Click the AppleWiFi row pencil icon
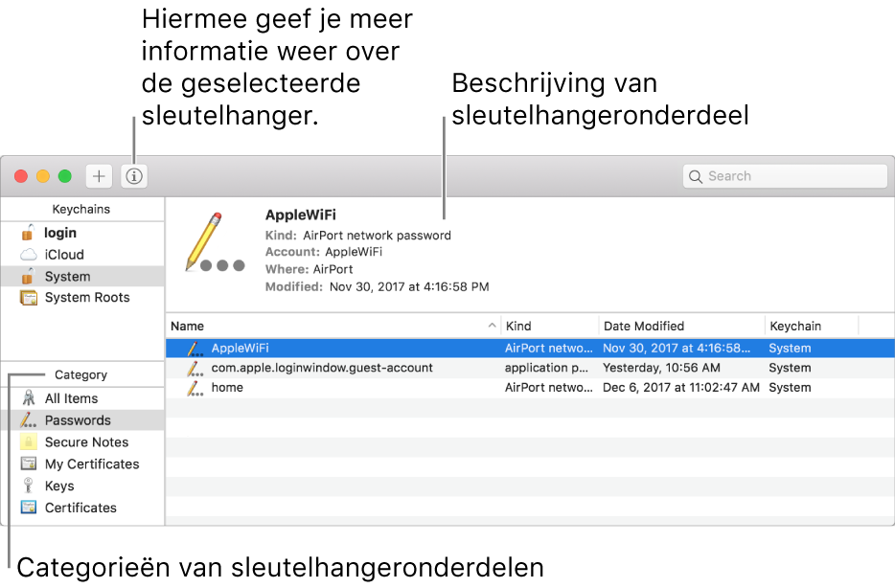Screen dimensions: 895x588 click(195, 349)
